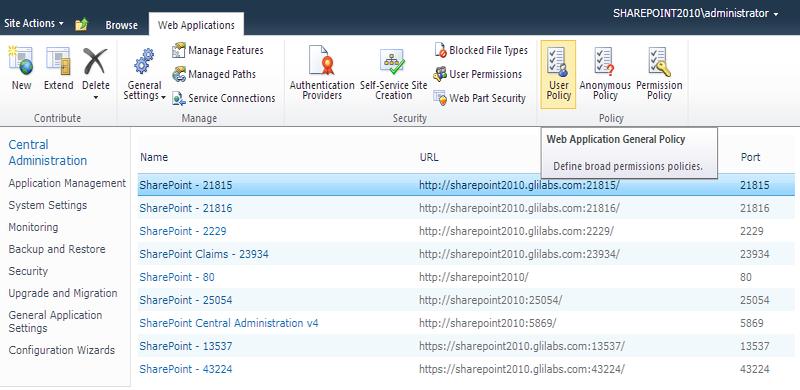Image resolution: width=800 pixels, height=390 pixels.
Task: Open the Anonymous Policy icon
Action: pos(605,62)
